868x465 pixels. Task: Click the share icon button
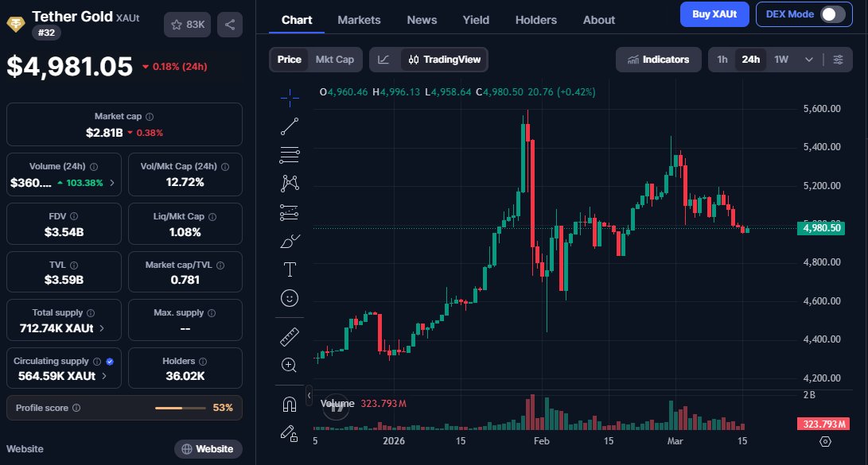click(230, 25)
